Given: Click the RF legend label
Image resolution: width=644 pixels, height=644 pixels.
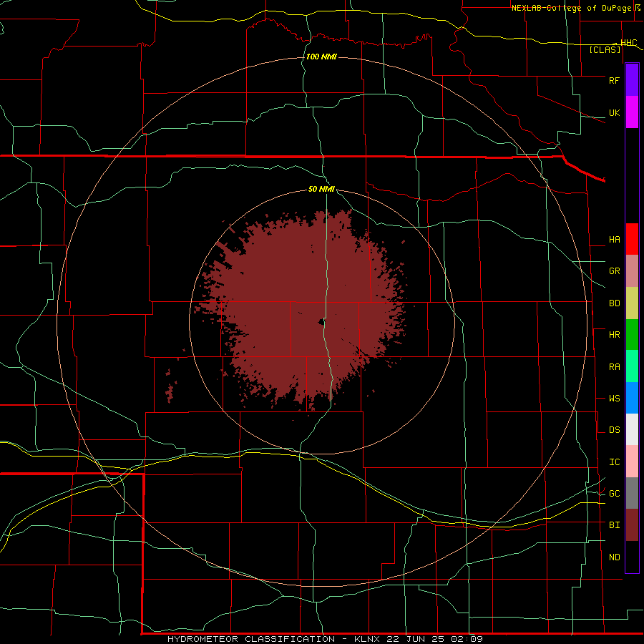Looking at the screenshot, I should click(614, 80).
